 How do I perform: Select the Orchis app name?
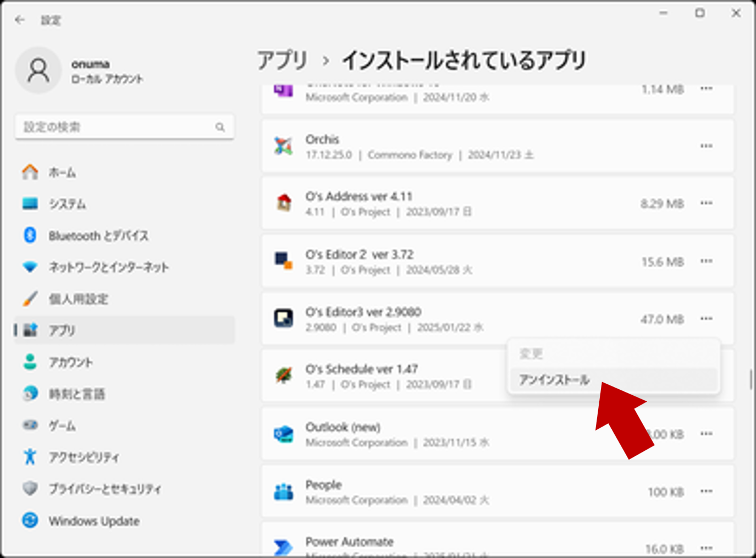point(322,140)
